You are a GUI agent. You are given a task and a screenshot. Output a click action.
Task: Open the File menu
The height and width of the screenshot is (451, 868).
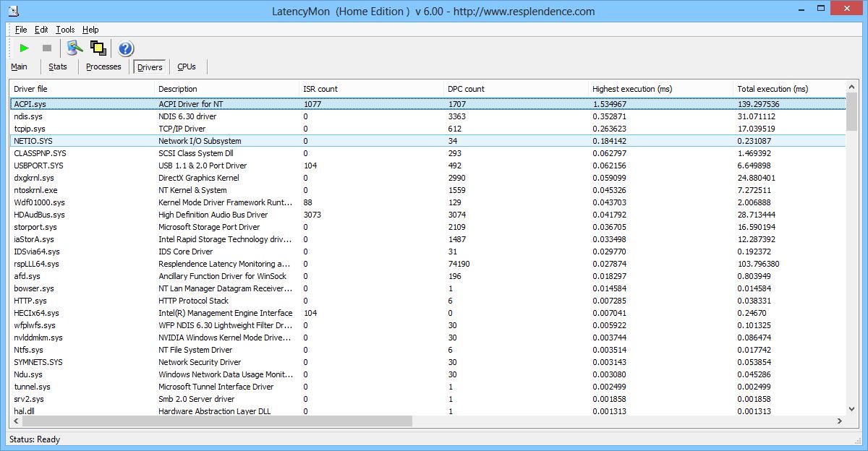pyautogui.click(x=20, y=30)
